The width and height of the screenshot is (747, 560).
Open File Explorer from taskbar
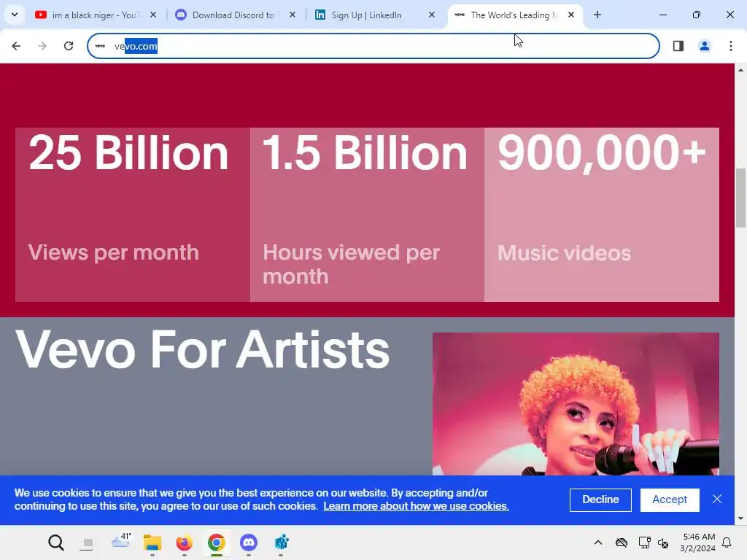pyautogui.click(x=152, y=542)
